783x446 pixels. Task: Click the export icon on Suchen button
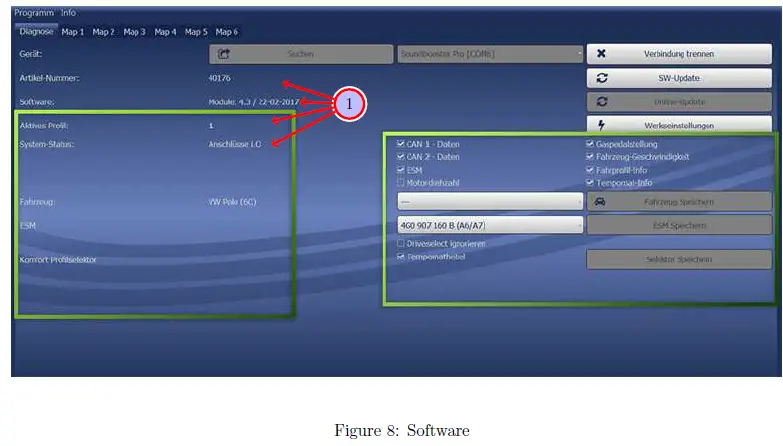pos(224,54)
